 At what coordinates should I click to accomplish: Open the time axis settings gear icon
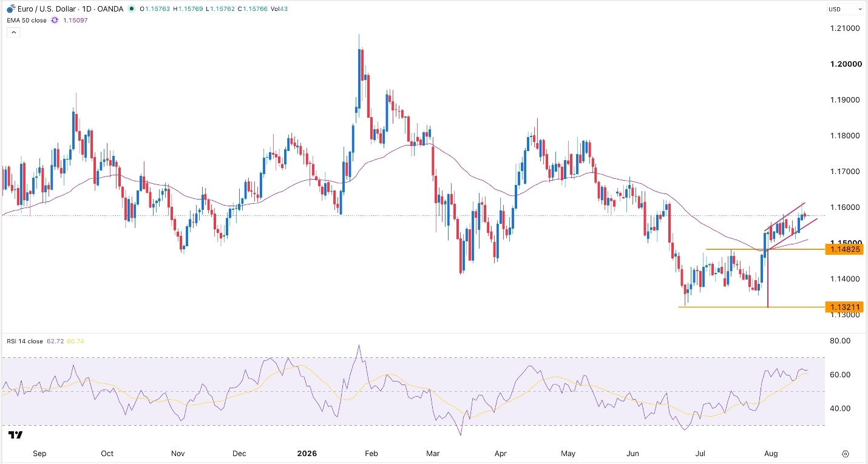click(845, 454)
